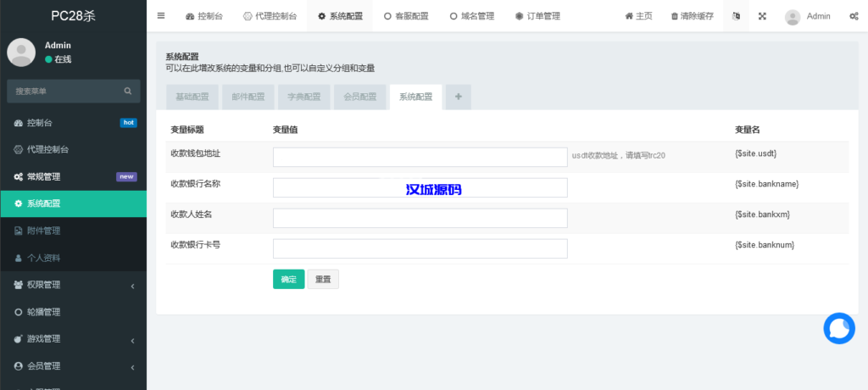This screenshot has height=390, width=868.
Task: Switch to 邮件配置 config tab
Action: [248, 97]
